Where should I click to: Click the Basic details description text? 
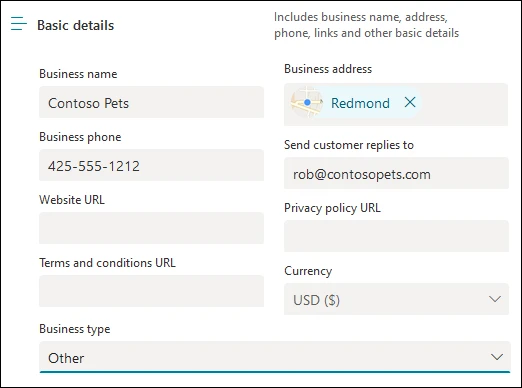[366, 25]
